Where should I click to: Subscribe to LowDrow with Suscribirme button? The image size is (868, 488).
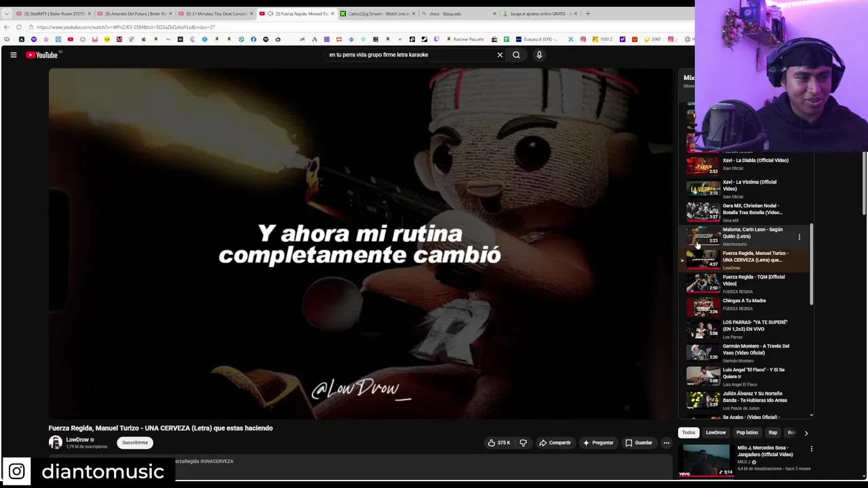tap(135, 443)
